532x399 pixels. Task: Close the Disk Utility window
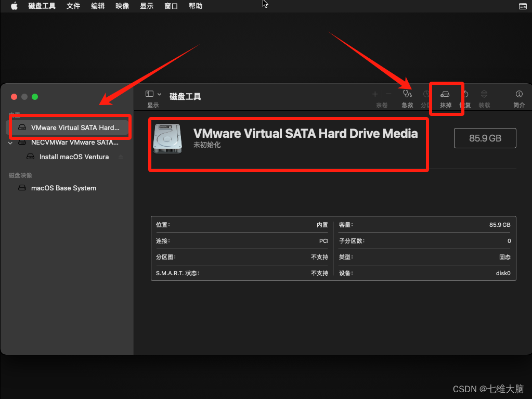pos(14,97)
